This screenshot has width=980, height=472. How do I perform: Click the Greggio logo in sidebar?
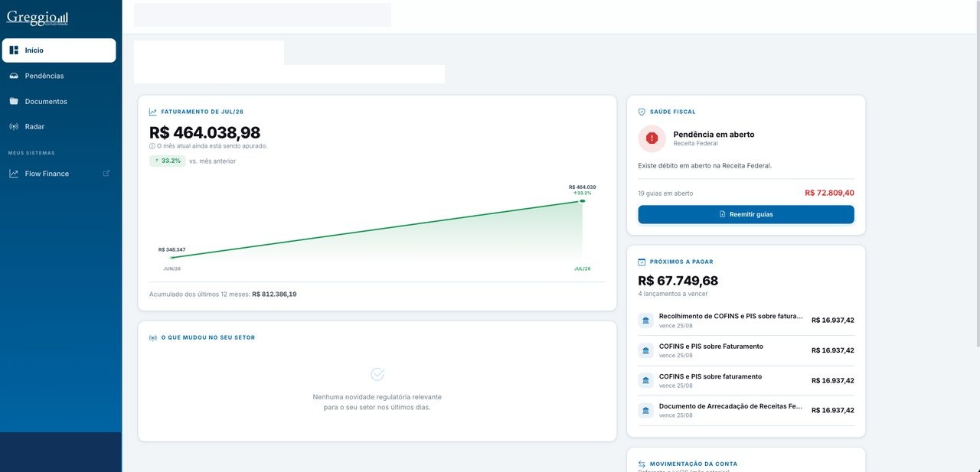[38, 17]
